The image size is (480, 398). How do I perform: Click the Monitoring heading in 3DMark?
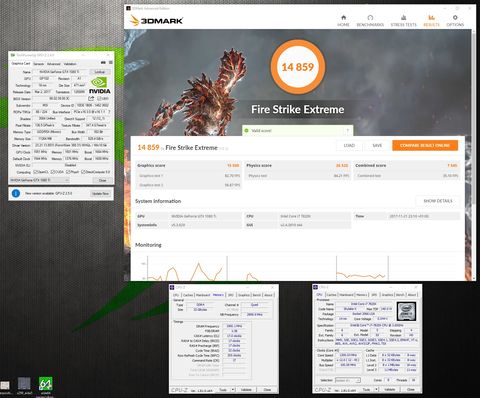tap(148, 245)
